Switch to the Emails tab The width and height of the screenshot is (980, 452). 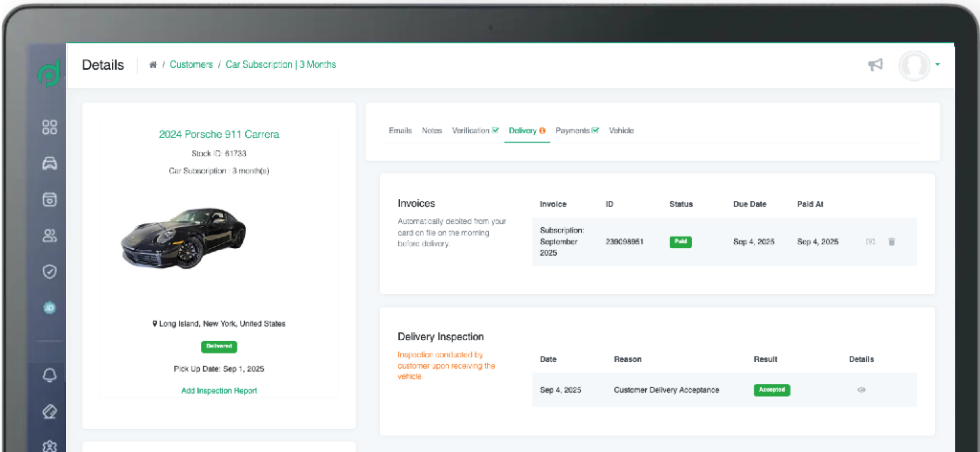[400, 130]
